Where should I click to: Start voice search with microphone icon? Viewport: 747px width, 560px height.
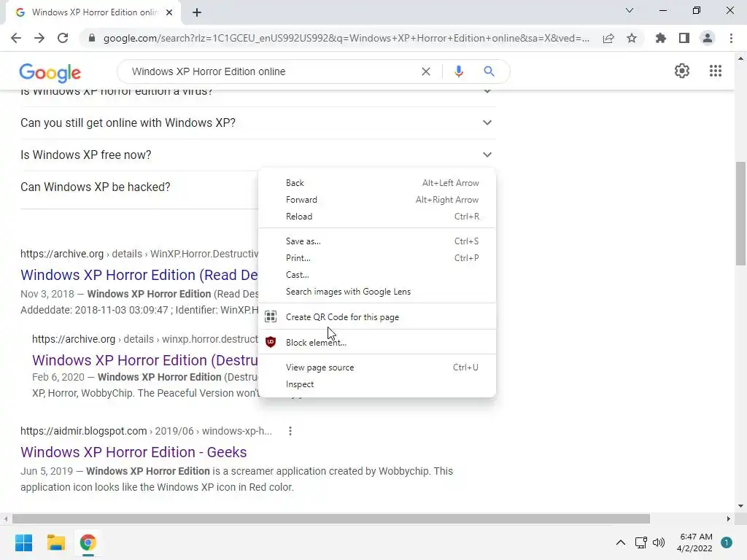(x=458, y=71)
